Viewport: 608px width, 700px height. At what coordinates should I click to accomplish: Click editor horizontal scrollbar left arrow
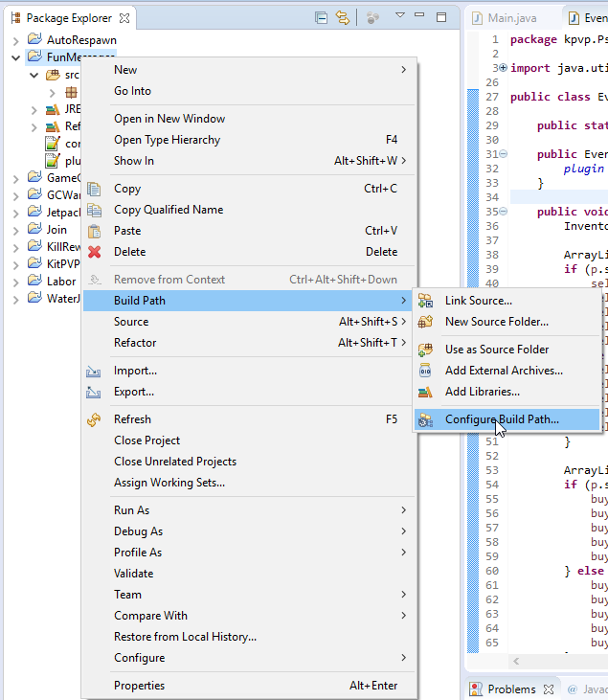[516, 661]
